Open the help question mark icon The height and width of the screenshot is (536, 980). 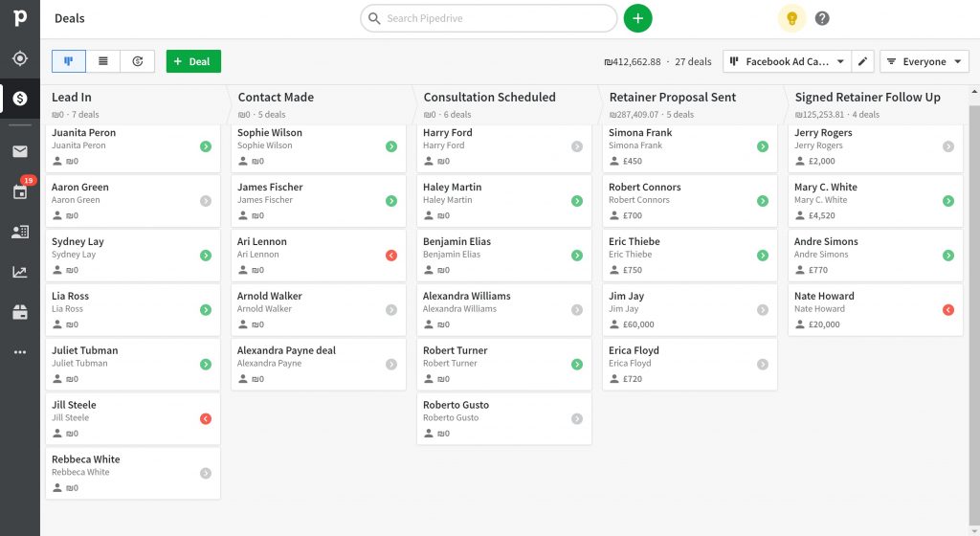coord(822,18)
